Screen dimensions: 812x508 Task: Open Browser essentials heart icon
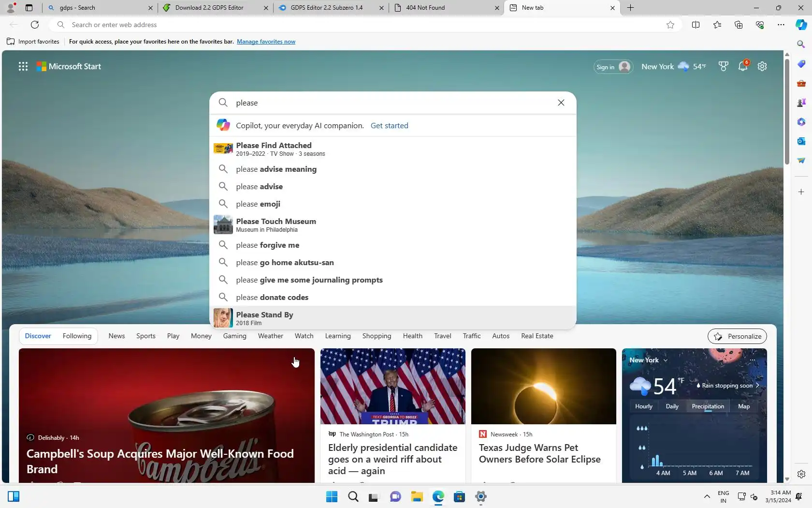pyautogui.click(x=759, y=25)
